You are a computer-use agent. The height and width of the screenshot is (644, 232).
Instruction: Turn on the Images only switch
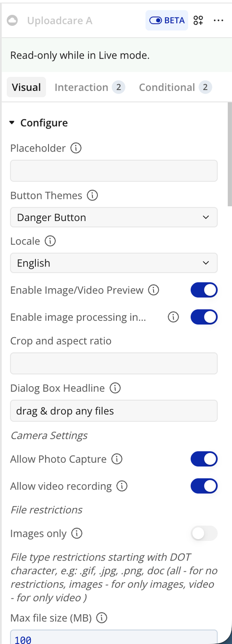204,533
